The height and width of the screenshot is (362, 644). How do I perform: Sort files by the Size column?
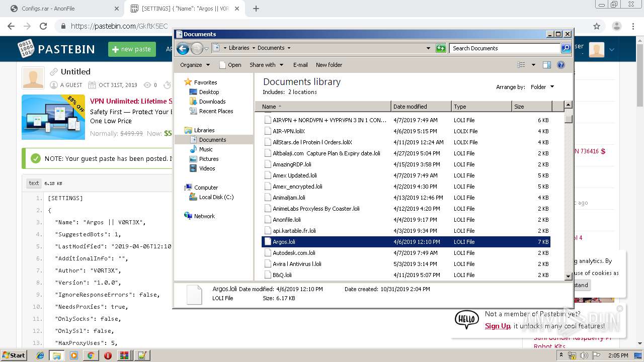pyautogui.click(x=532, y=107)
